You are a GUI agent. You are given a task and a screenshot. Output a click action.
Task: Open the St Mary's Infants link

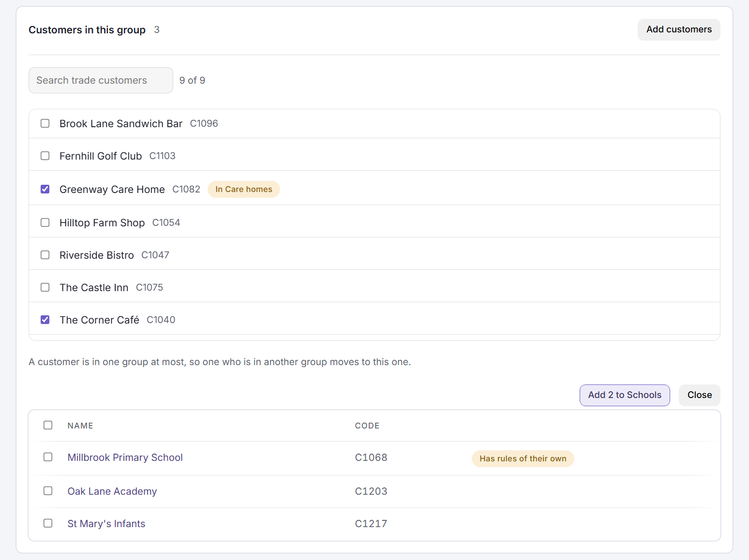(106, 524)
